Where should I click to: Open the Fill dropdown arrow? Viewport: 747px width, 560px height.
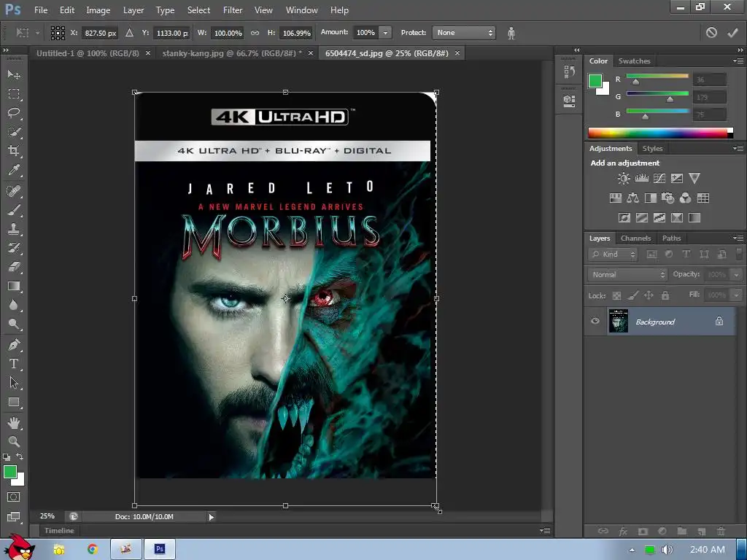click(737, 295)
